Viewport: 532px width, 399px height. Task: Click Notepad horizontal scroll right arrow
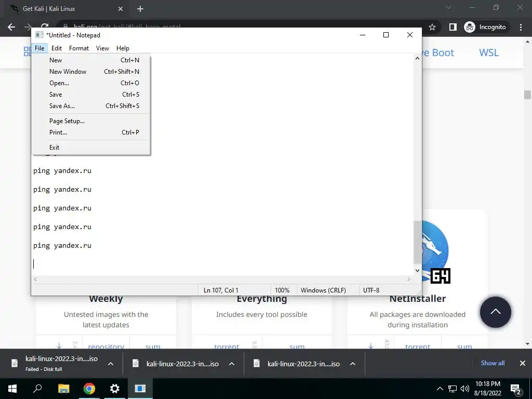click(409, 279)
